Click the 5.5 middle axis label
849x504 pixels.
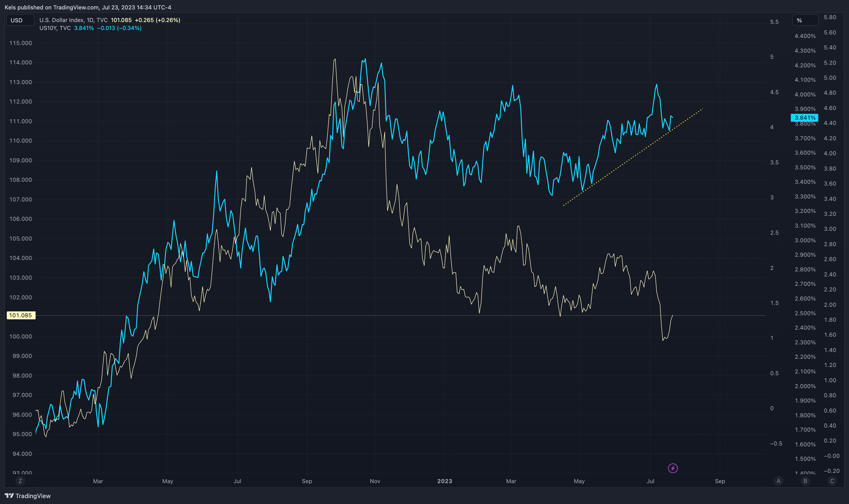pos(774,22)
